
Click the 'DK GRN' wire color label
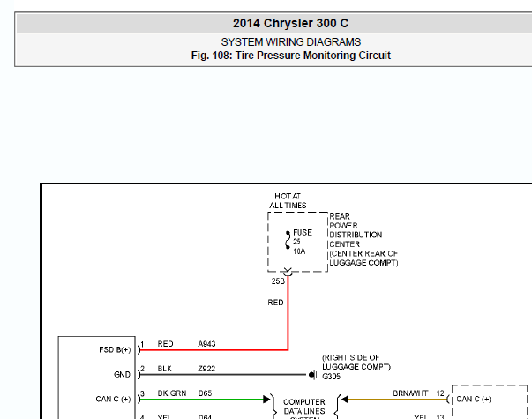[x=172, y=393]
